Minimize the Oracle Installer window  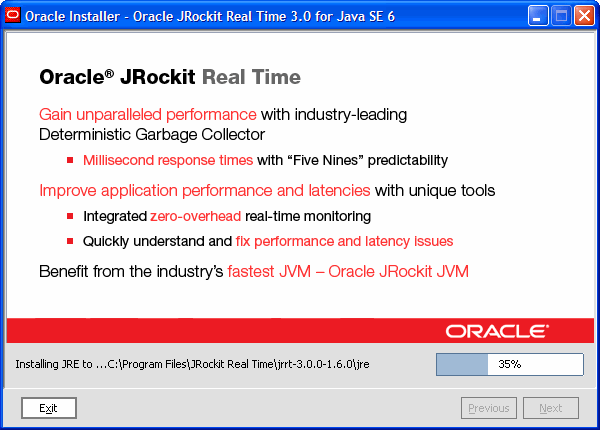pyautogui.click(x=538, y=16)
